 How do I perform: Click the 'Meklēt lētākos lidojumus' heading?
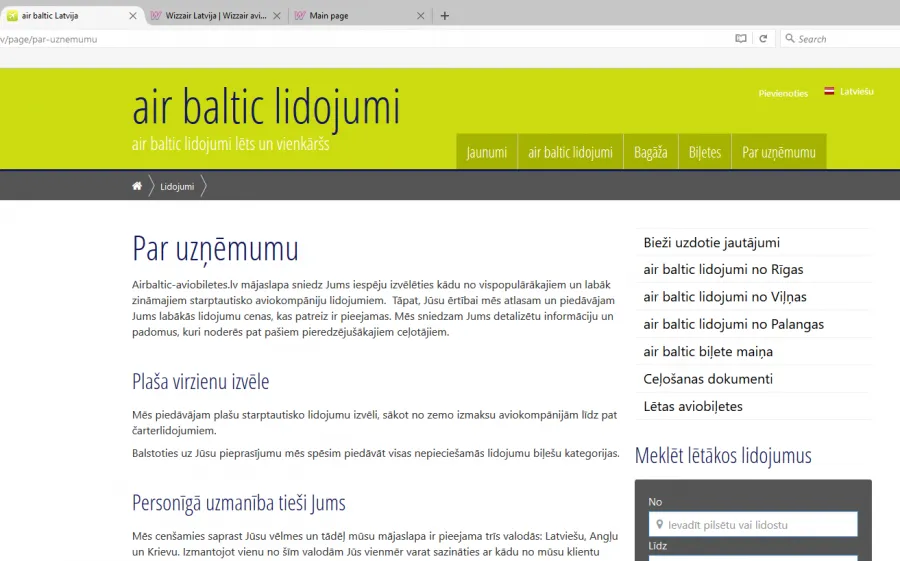click(723, 455)
